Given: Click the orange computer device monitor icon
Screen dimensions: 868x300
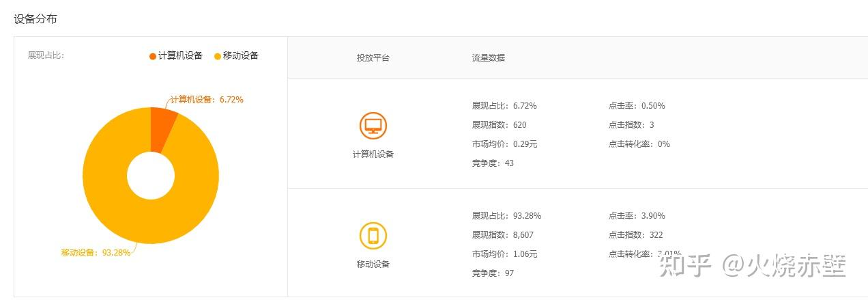Looking at the screenshot, I should pyautogui.click(x=373, y=125).
